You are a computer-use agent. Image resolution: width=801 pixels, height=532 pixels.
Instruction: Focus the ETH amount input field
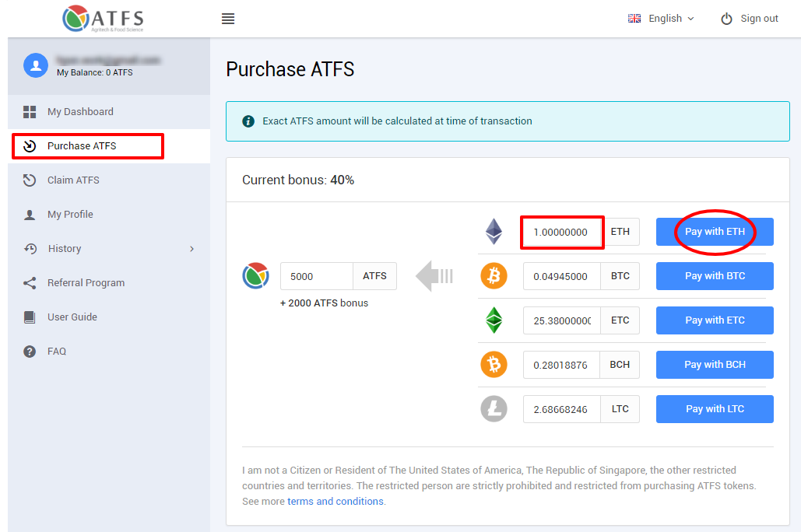pyautogui.click(x=562, y=232)
